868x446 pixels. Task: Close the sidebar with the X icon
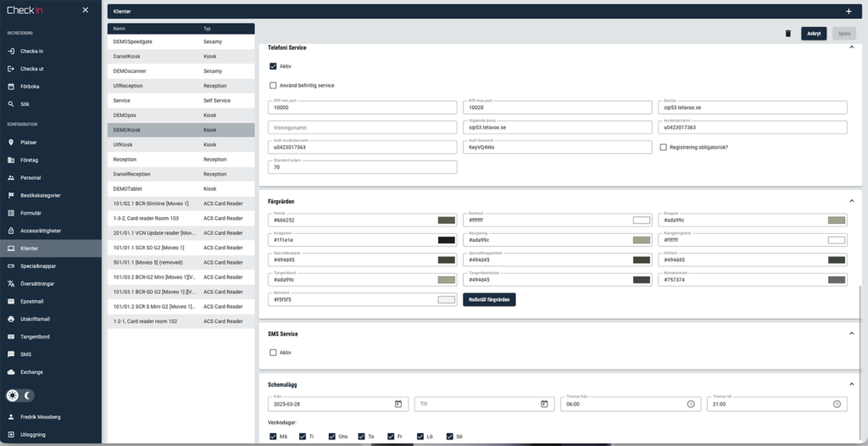86,10
